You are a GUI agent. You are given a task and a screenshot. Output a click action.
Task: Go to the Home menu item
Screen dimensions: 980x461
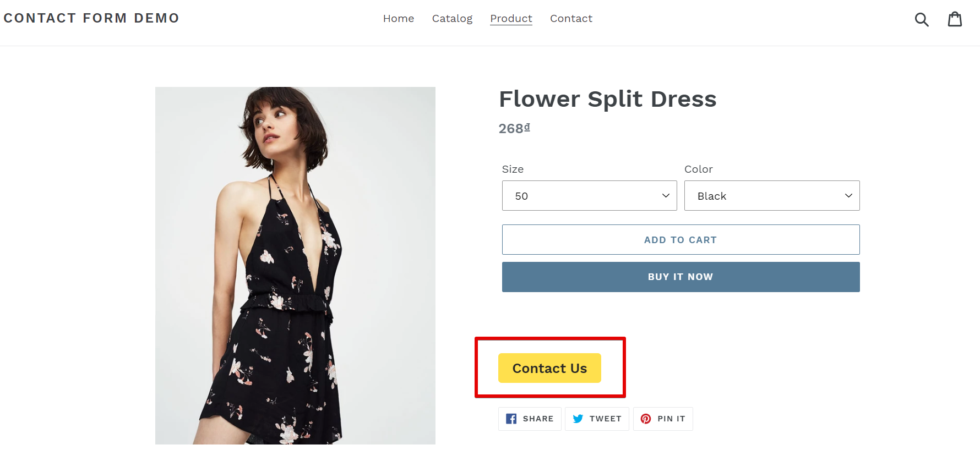[399, 19]
